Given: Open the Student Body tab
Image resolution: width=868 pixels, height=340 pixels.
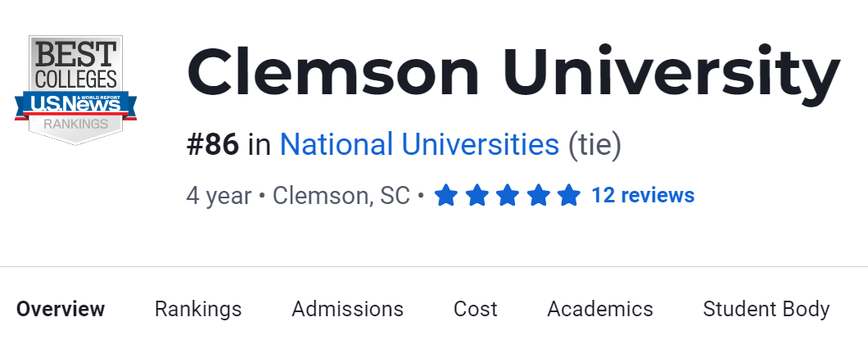Looking at the screenshot, I should coord(766,309).
